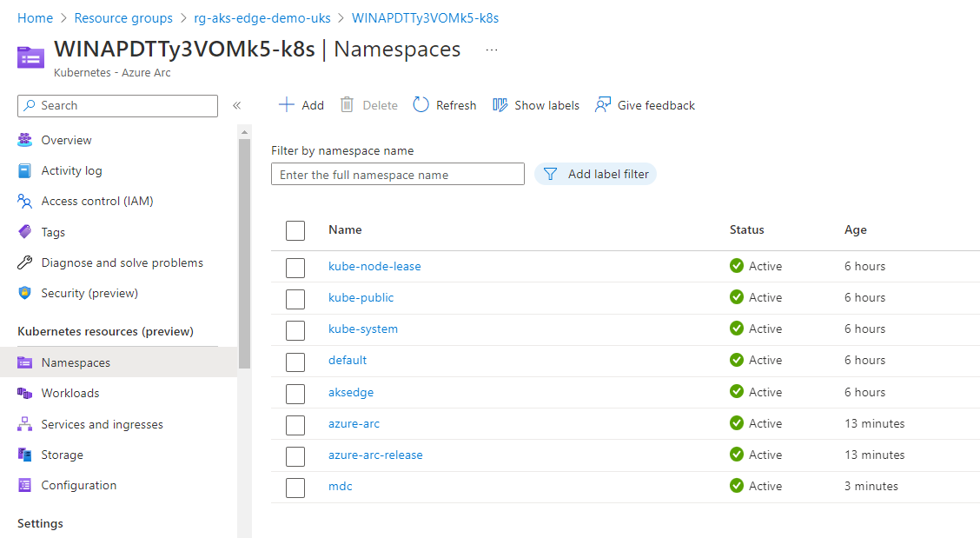Image resolution: width=980 pixels, height=538 pixels.
Task: Open WINAPDTTy3VOMk5-k8s breadcrumb link
Action: [425, 18]
